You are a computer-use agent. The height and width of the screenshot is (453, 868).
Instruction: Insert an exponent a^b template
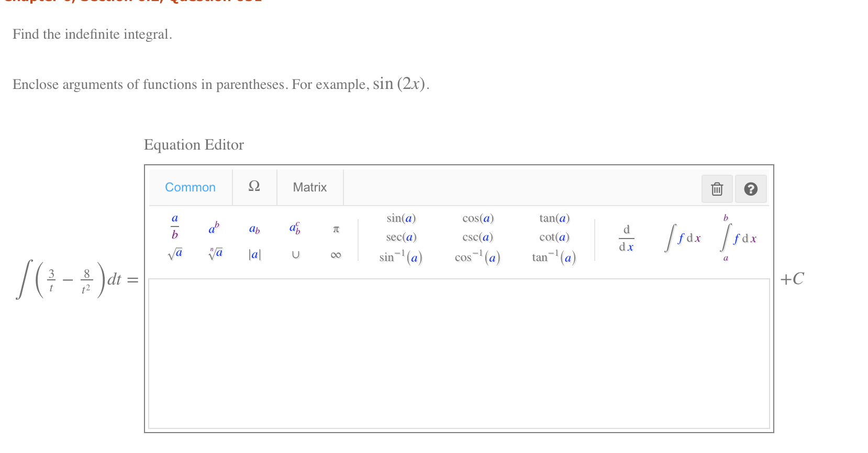(x=214, y=227)
